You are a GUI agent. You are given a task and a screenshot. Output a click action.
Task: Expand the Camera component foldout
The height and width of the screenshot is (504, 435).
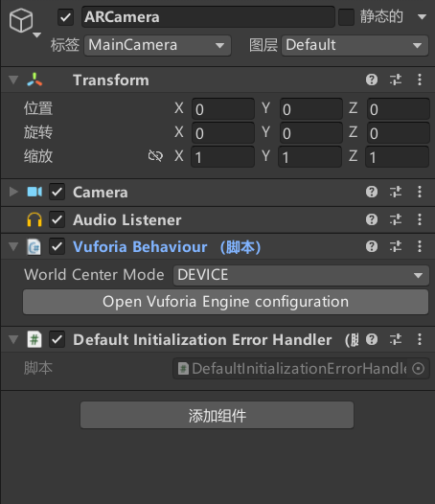coord(13,192)
